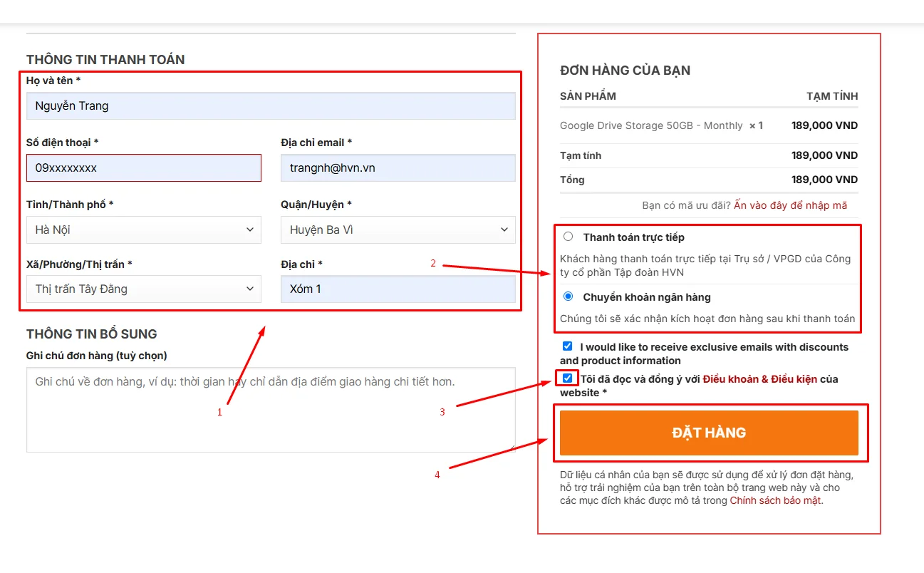Screen dimensions: 924x573
Task: Select the Thanh toán trực tiếp radio button
Action: pyautogui.click(x=568, y=237)
